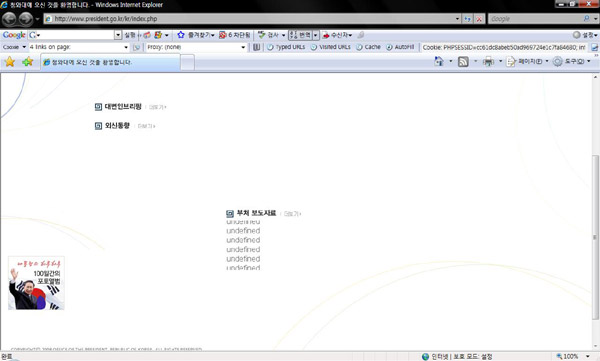The height and width of the screenshot is (361, 600).
Task: Click the address bar Refresh icon
Action: coord(468,19)
